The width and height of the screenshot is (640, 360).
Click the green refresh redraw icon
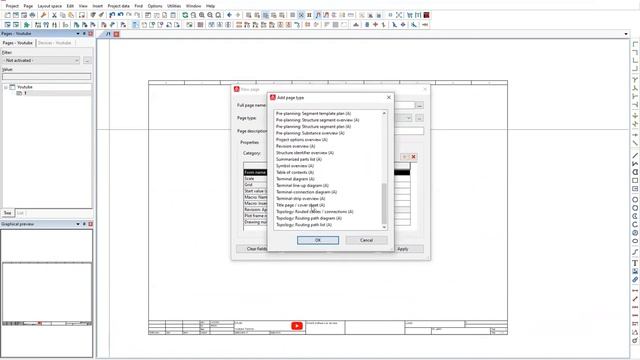pyautogui.click(x=185, y=15)
